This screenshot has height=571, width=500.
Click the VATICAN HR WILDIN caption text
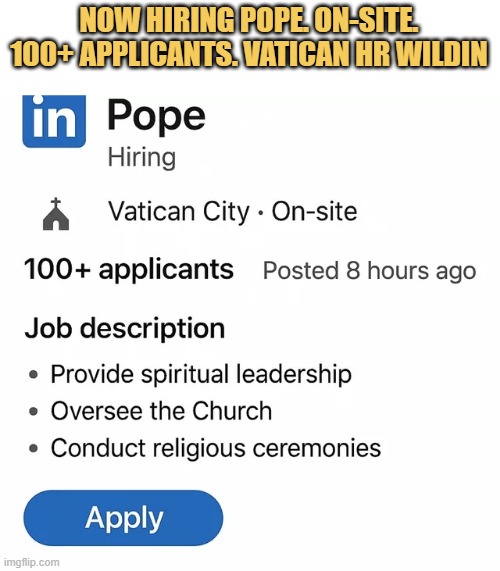coord(364,54)
